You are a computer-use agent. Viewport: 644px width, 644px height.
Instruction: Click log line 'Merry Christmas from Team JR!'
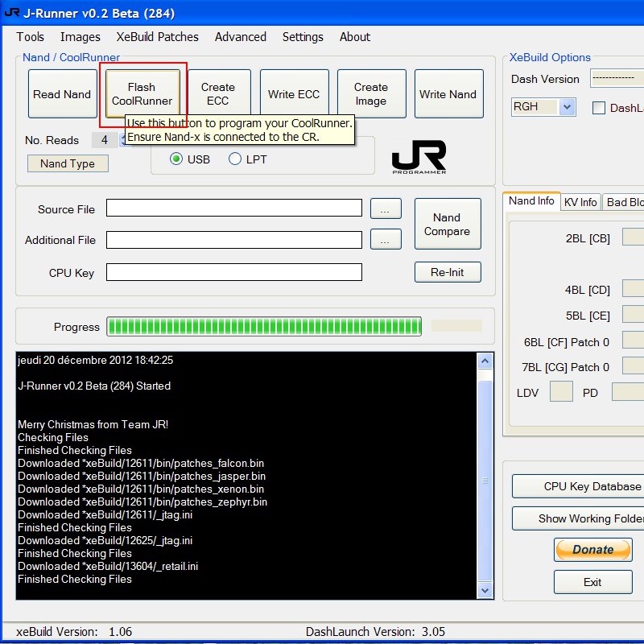point(93,424)
